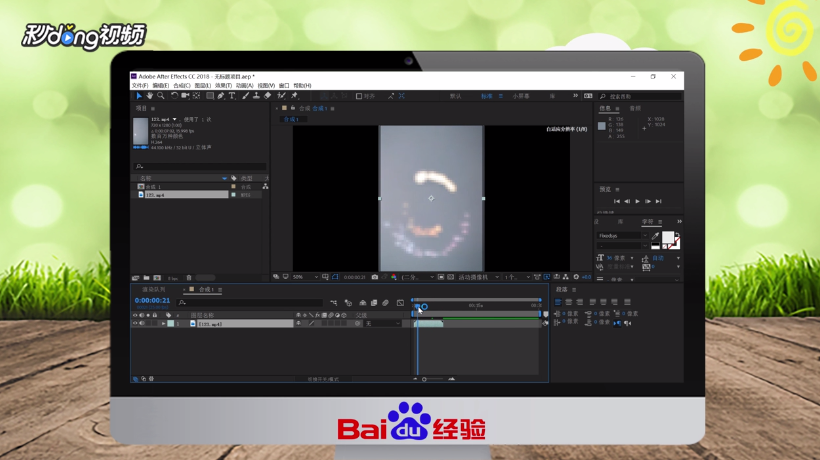Click the new composition icon in Project panel
This screenshot has height=460, width=820.
(157, 278)
